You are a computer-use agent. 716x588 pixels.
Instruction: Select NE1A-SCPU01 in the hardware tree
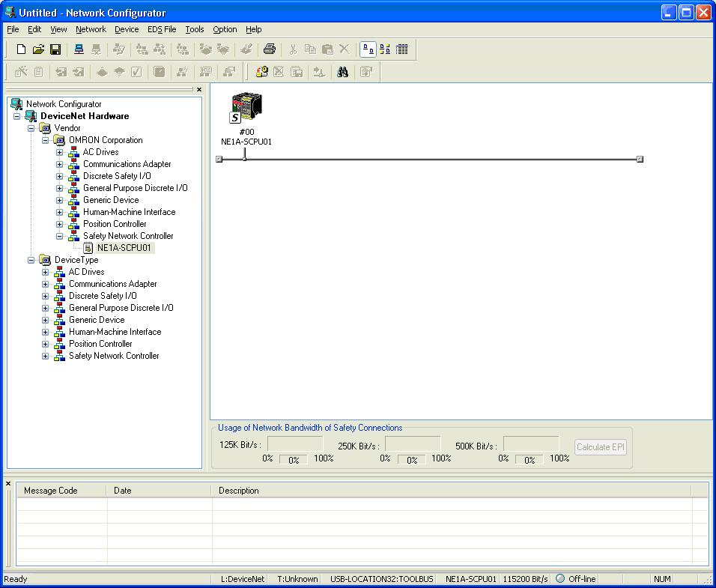(124, 248)
